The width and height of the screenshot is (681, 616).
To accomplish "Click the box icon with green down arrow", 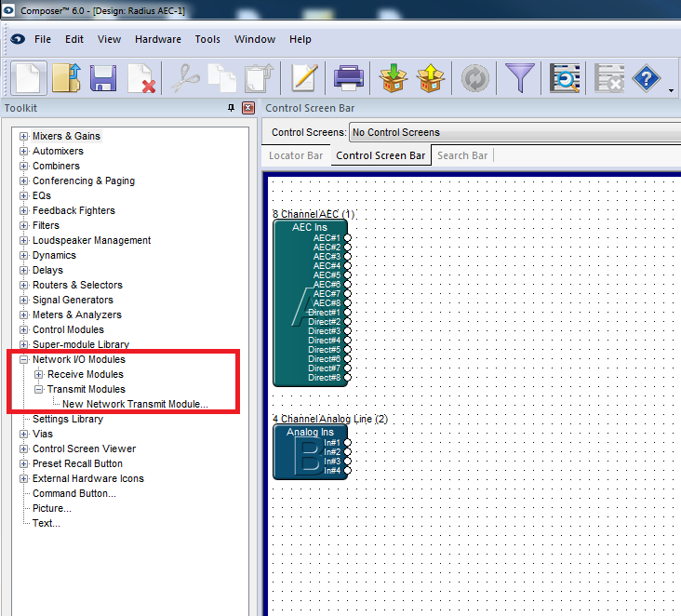I will click(393, 78).
